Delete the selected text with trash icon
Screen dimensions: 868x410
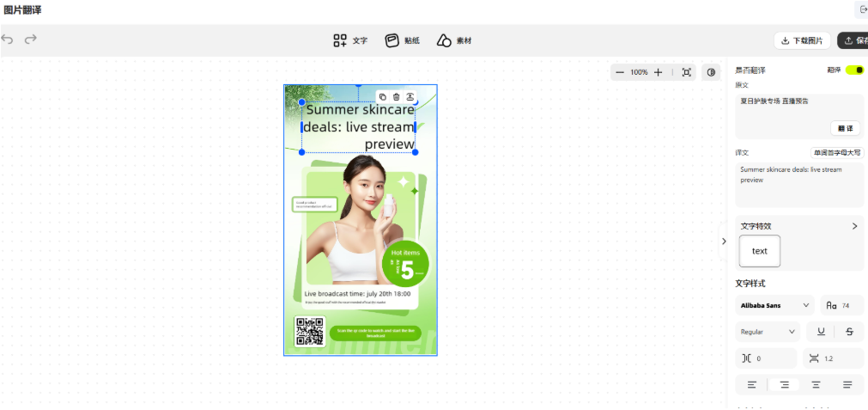397,97
